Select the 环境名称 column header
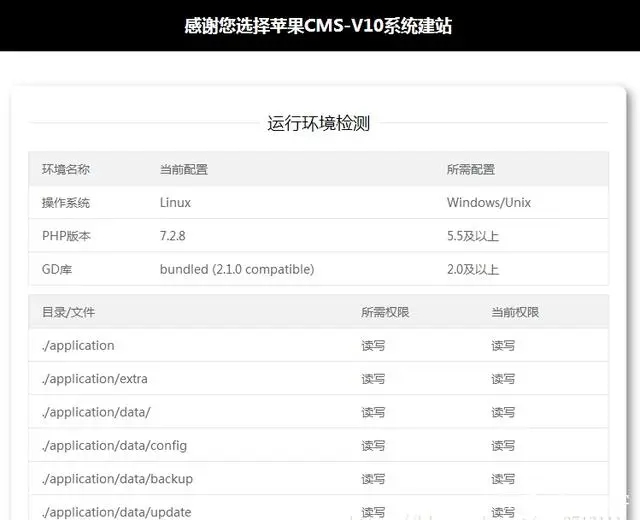640x520 pixels. point(65,169)
